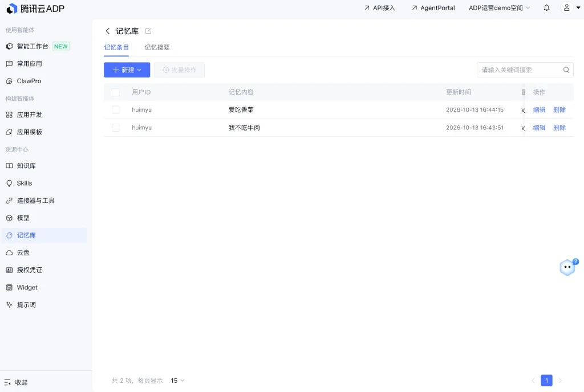The width and height of the screenshot is (584, 392).
Task: Click the 爱吃香菜 memory content cell
Action: click(241, 110)
